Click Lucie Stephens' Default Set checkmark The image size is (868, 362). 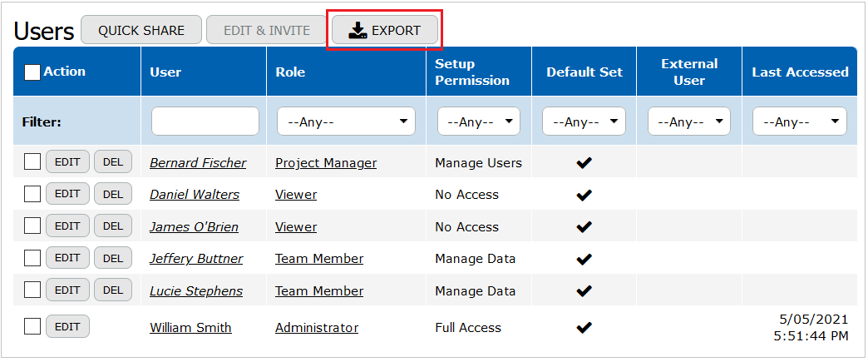pyautogui.click(x=584, y=291)
